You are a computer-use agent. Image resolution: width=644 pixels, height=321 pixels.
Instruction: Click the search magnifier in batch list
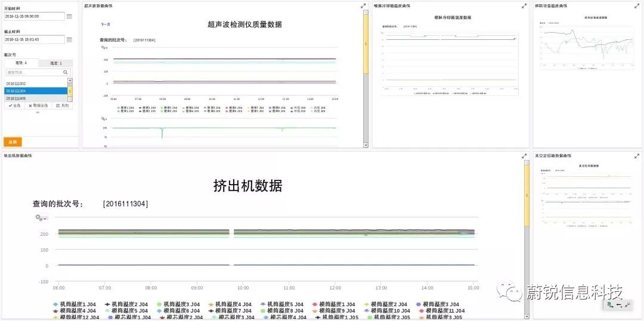tap(66, 72)
